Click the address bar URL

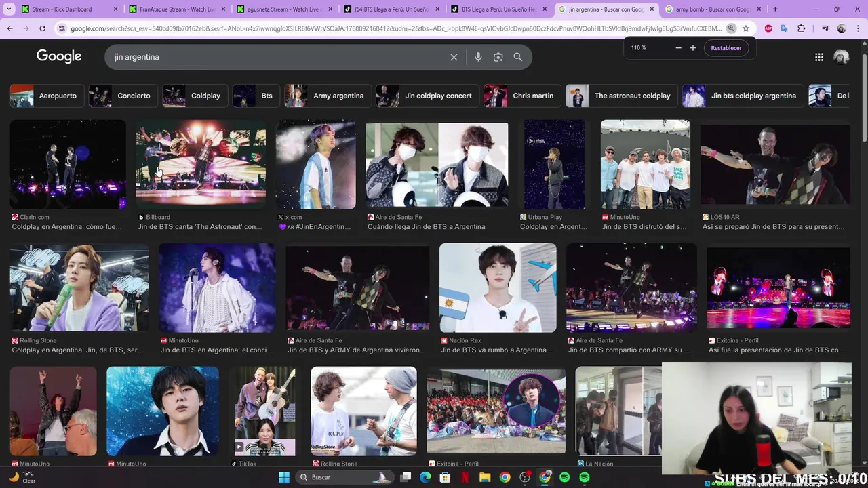pos(396,28)
